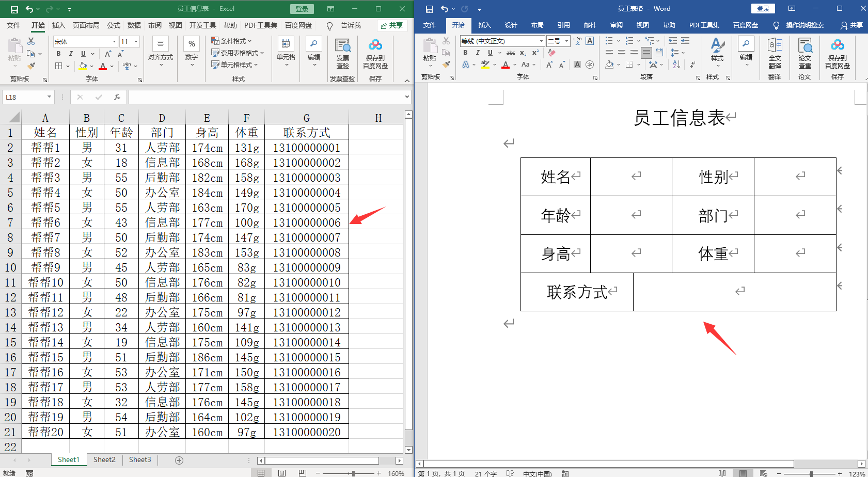Open full-text translate (全文翻译) in Word
The height and width of the screenshot is (477, 868).
(x=775, y=53)
